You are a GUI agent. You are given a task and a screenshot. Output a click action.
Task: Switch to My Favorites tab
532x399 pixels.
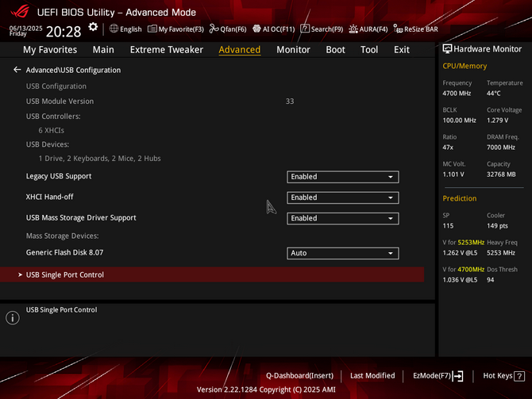(x=50, y=50)
